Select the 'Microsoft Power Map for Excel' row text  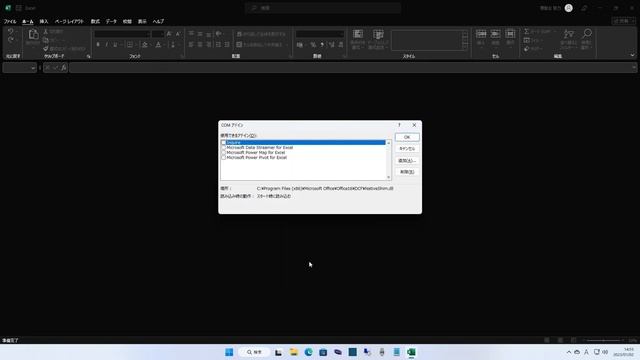pyautogui.click(x=256, y=152)
